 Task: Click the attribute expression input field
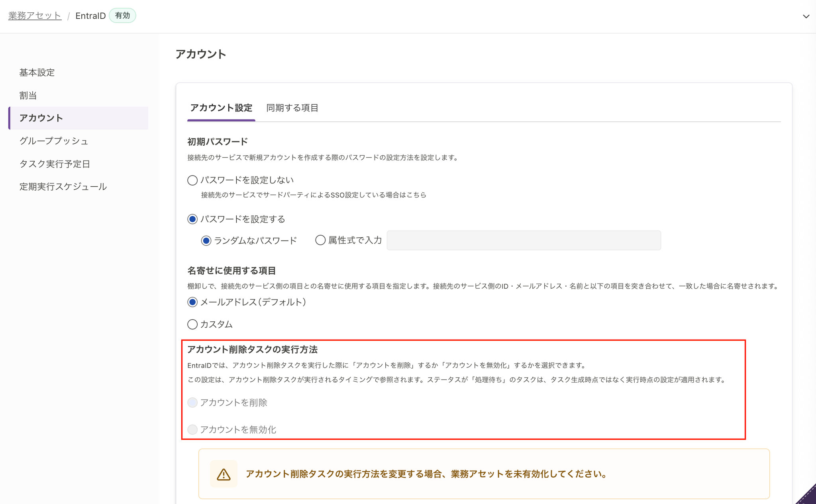pos(524,240)
